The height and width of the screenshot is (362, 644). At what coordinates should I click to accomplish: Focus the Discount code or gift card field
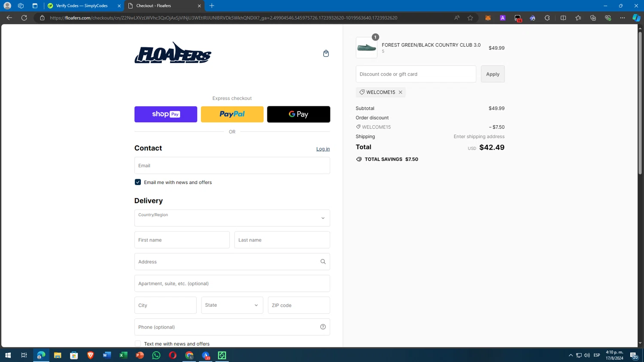(416, 74)
